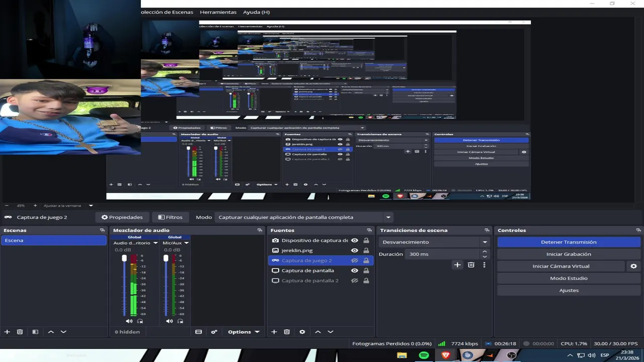Move the scene down in Escenas
644x362 pixels.
pyautogui.click(x=63, y=332)
